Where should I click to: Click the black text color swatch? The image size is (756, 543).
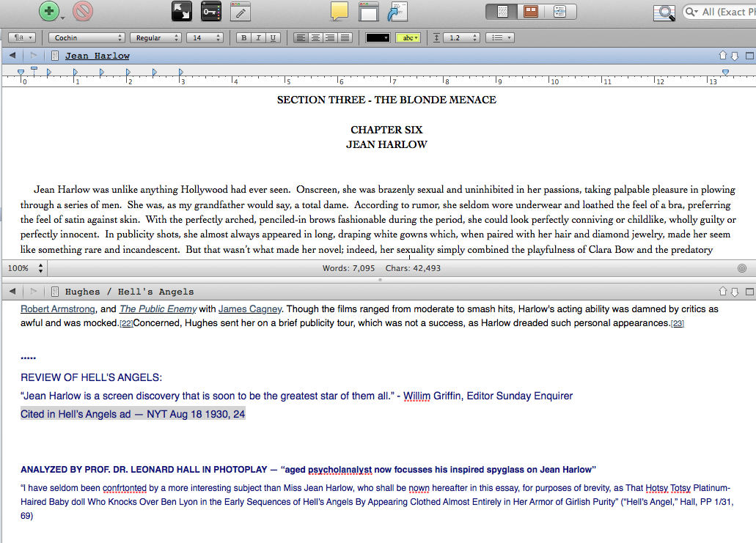378,37
